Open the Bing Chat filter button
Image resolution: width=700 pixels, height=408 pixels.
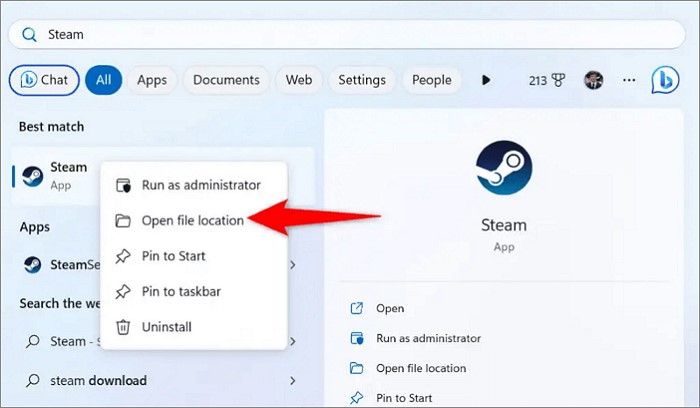(44, 80)
